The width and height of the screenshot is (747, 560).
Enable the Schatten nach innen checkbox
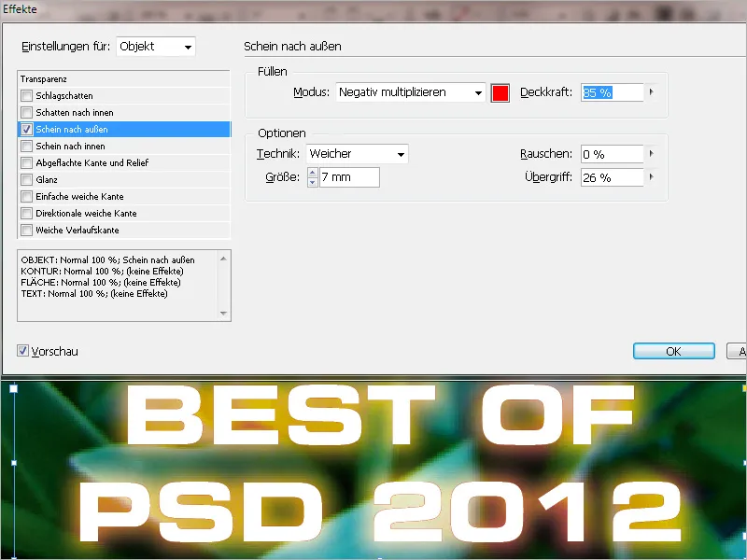point(27,112)
